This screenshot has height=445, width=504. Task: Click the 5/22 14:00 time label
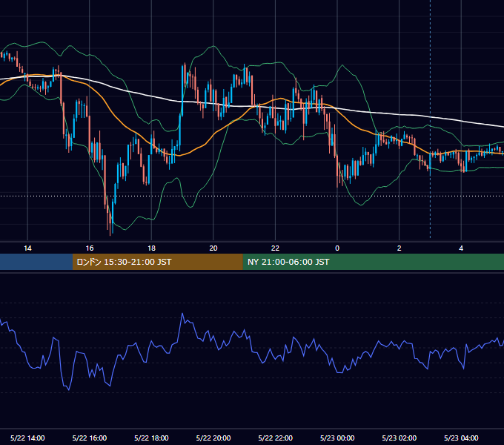(27, 438)
